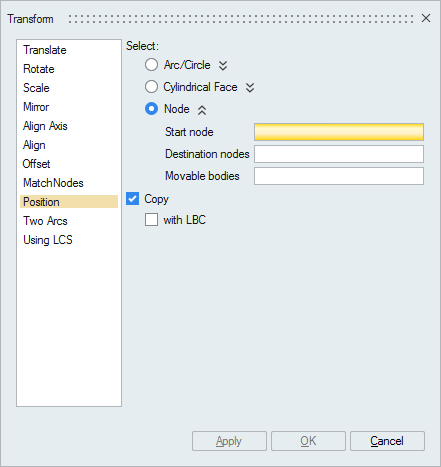Select the Cylindrical Face radio option
Viewport: 441px width, 467px height.
(151, 87)
